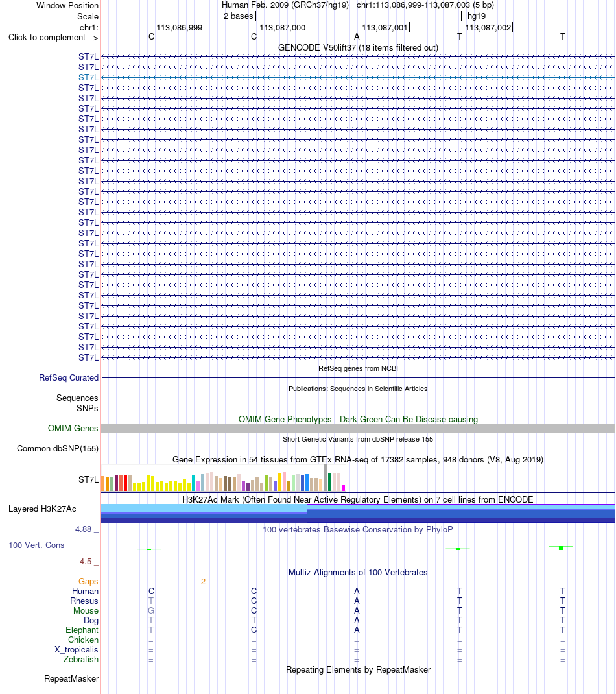Viewport: 616px width, 694px height.
Task: Open the 'Gene Expression in 54 tissues from GTEx' title
Action: [x=358, y=459]
